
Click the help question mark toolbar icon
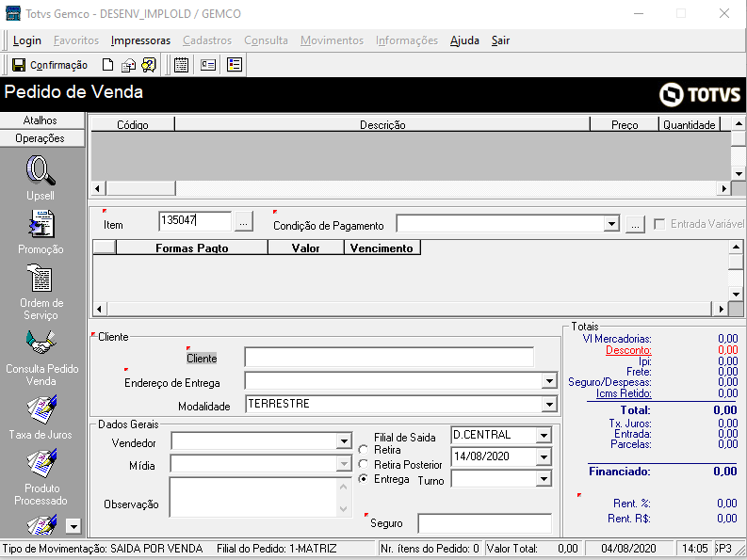[149, 65]
